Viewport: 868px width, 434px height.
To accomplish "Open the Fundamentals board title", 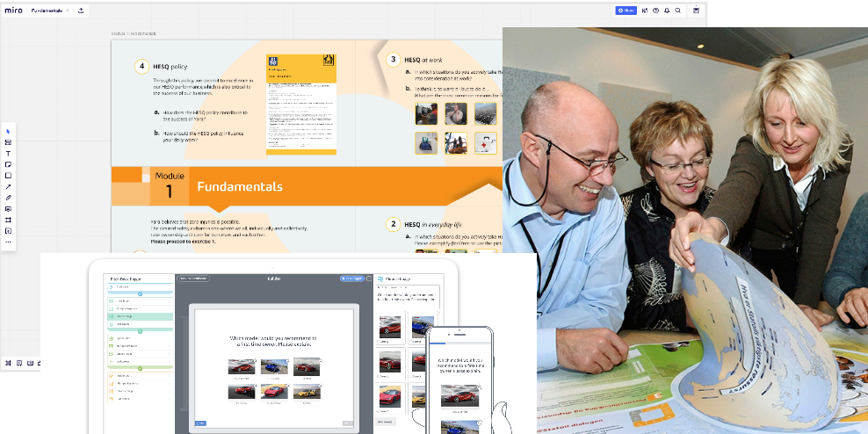I will point(47,11).
